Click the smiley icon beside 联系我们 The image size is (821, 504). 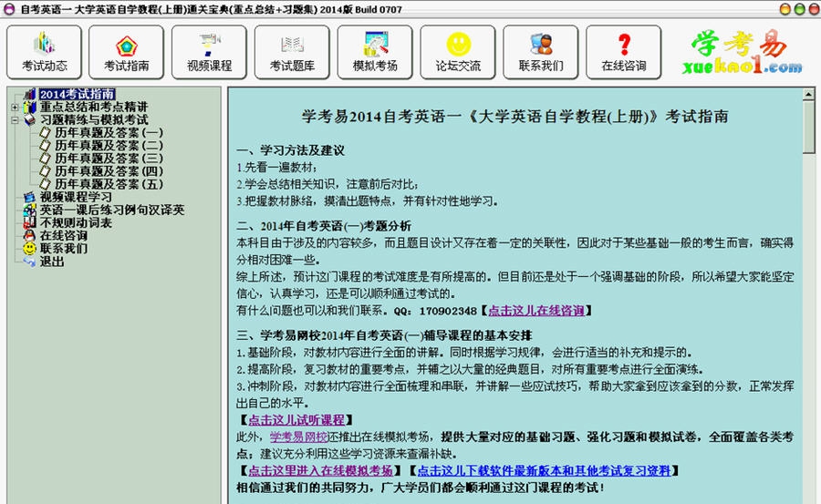pos(30,249)
